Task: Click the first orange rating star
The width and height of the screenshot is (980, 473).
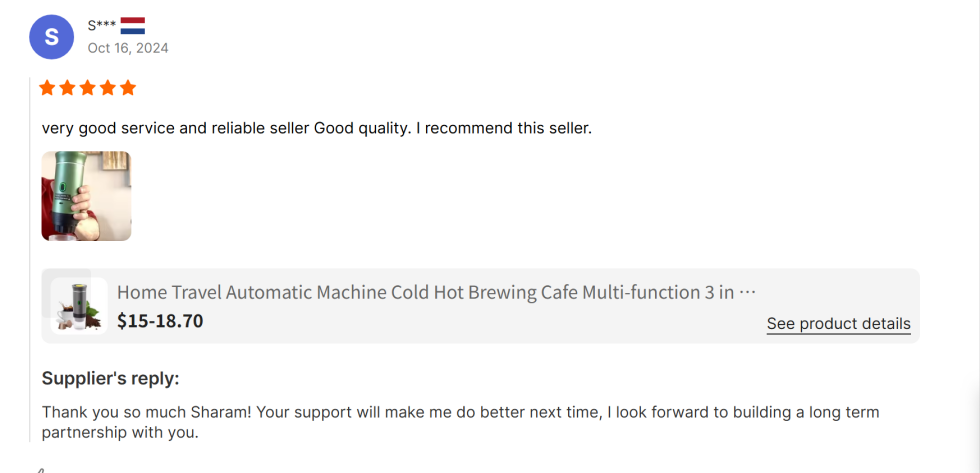Action: pos(48,88)
